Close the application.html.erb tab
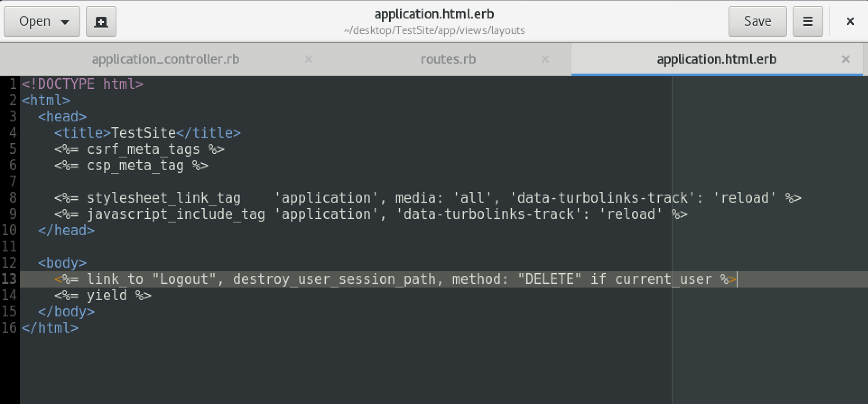This screenshot has width=868, height=404. click(846, 59)
